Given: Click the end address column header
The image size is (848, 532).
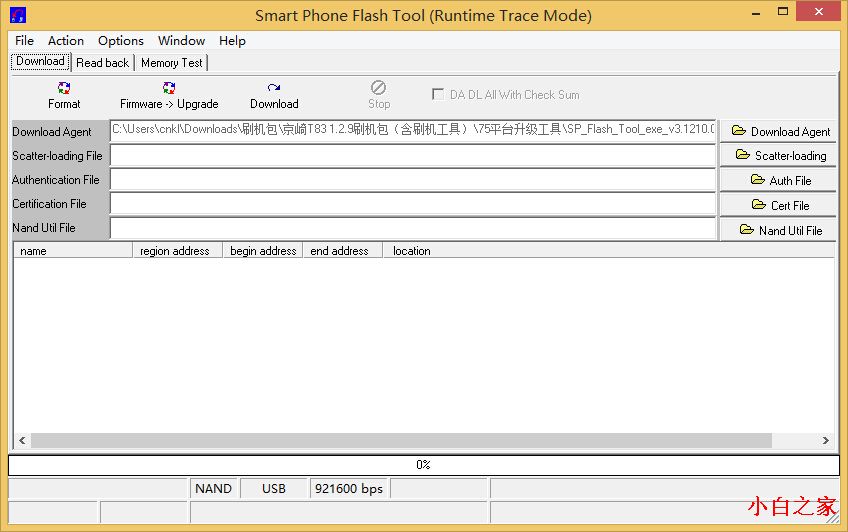Looking at the screenshot, I should (x=342, y=251).
